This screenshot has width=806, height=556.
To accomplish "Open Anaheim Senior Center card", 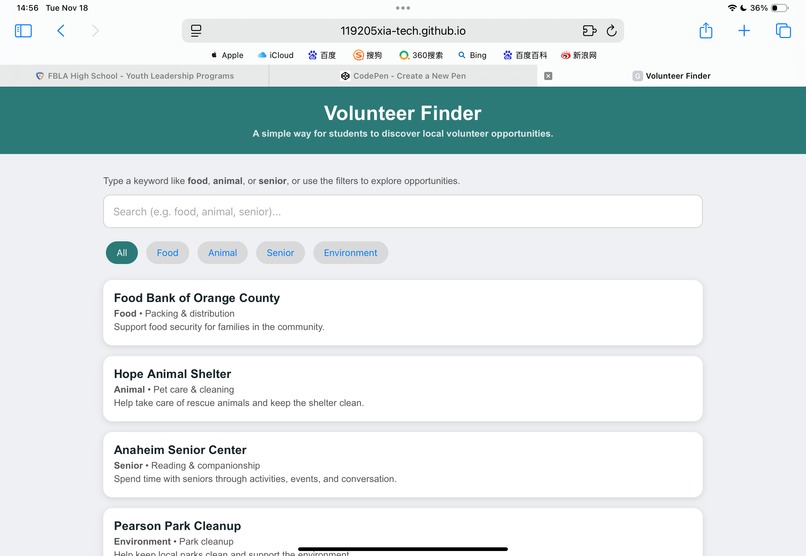I will click(402, 465).
